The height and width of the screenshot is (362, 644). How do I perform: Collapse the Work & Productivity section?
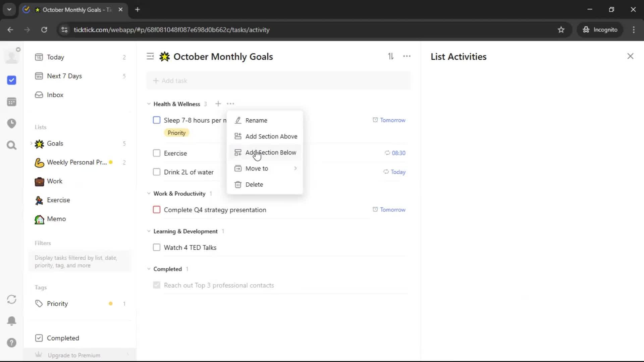149,193
